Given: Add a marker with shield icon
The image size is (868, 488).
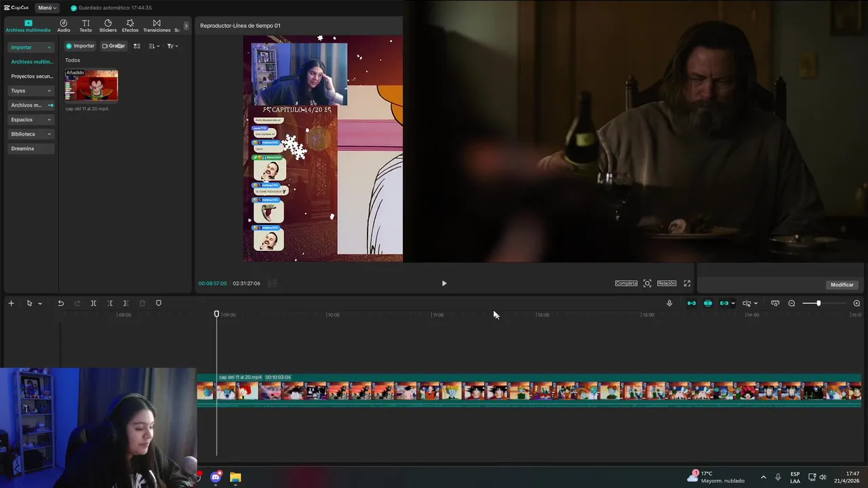Looking at the screenshot, I should pos(159,303).
